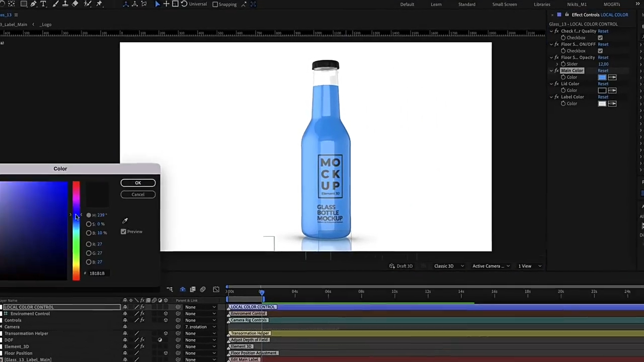Select the B brightness radio button

click(x=89, y=233)
